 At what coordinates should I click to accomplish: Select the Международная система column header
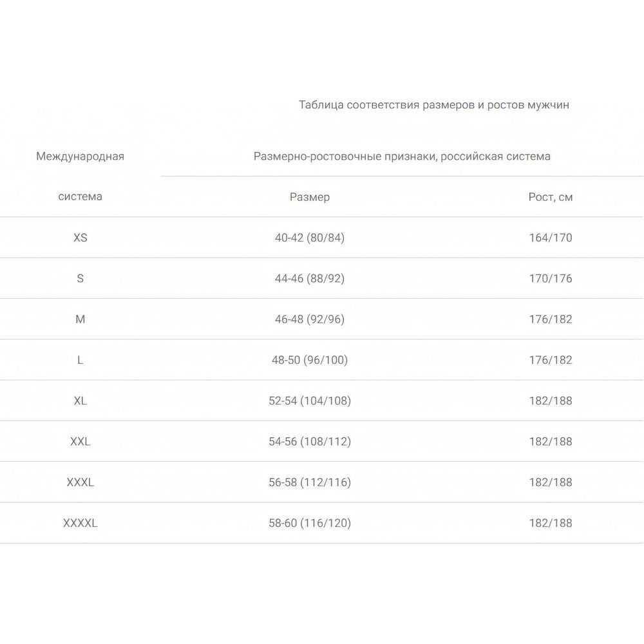tap(80, 176)
